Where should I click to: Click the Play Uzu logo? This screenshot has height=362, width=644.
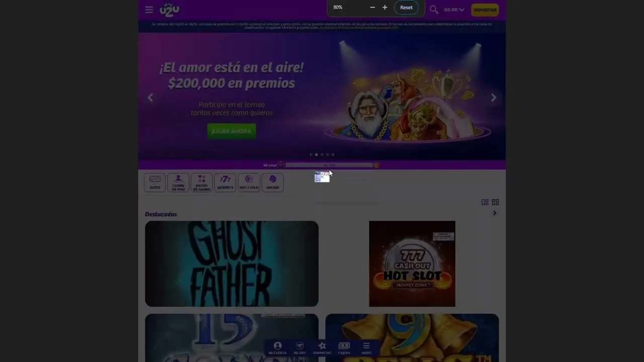[169, 10]
